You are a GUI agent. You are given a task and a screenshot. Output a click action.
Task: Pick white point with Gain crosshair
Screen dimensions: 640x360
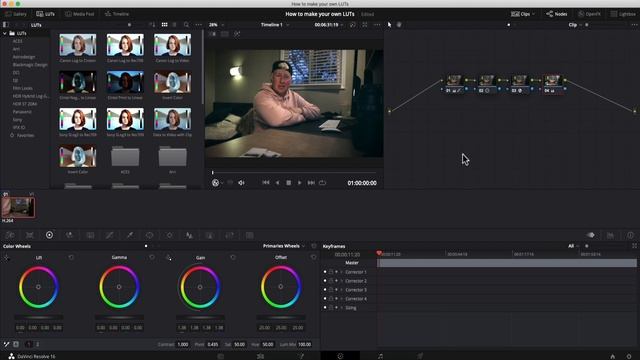coord(168,257)
